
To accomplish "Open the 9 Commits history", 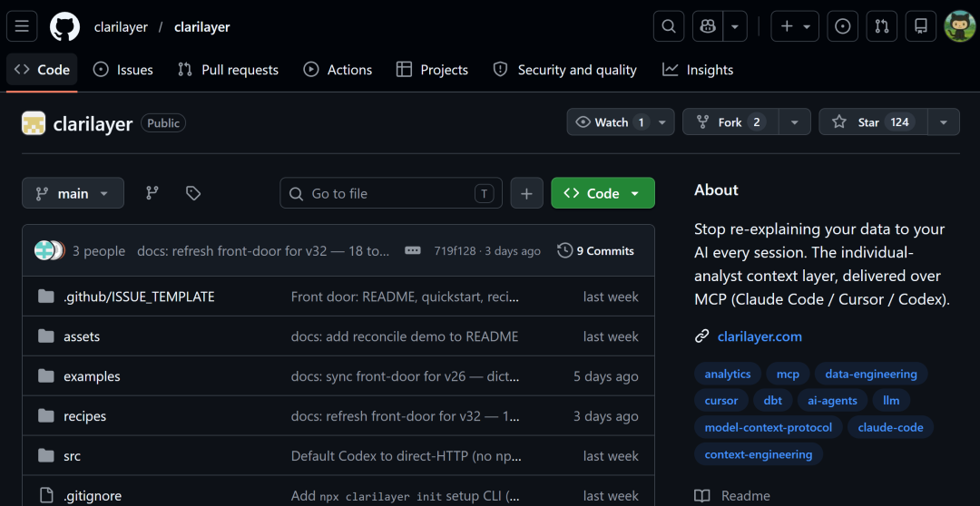I will 595,251.
